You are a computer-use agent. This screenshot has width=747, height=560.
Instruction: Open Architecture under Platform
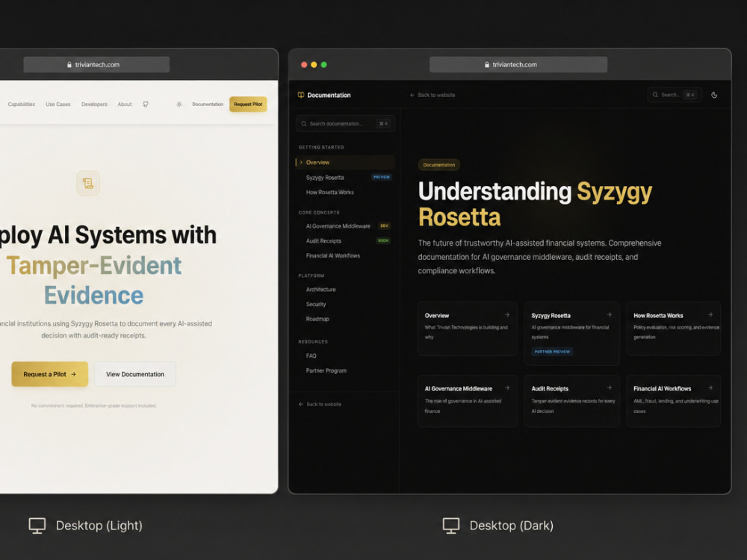click(x=320, y=290)
